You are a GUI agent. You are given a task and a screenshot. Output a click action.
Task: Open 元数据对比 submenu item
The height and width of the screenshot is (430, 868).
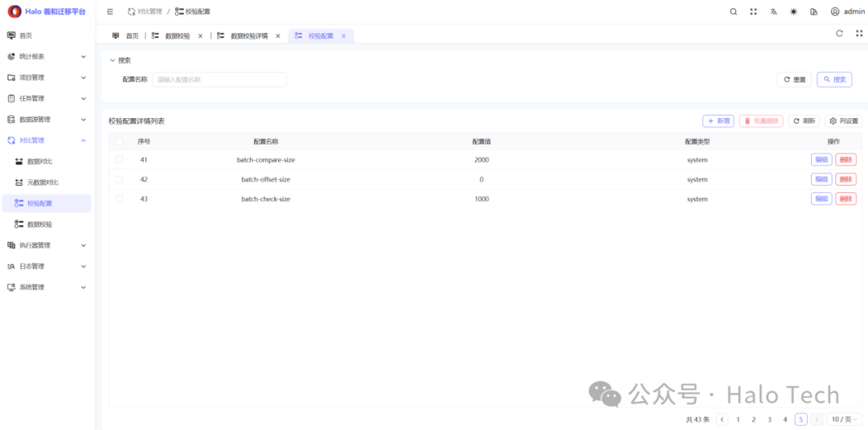pyautogui.click(x=47, y=182)
